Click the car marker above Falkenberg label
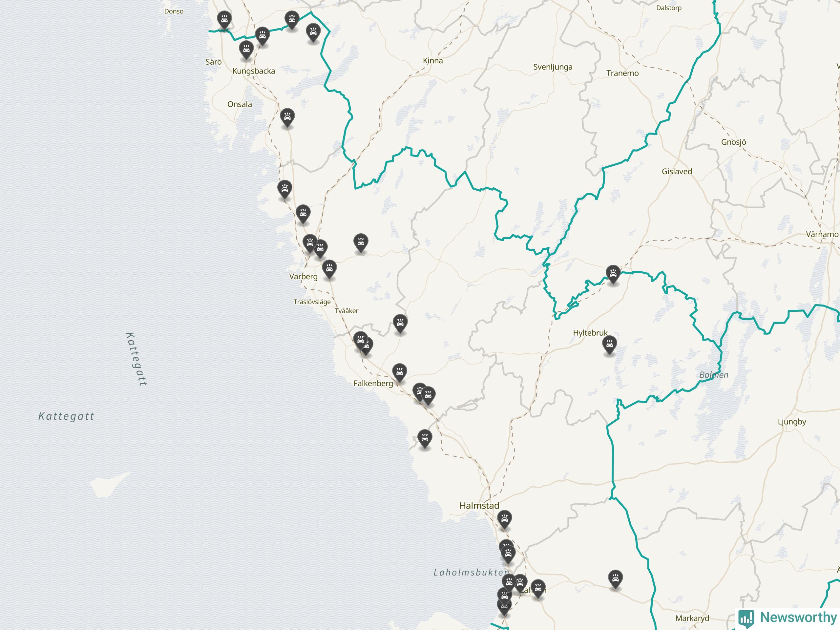The height and width of the screenshot is (630, 840). click(x=400, y=373)
